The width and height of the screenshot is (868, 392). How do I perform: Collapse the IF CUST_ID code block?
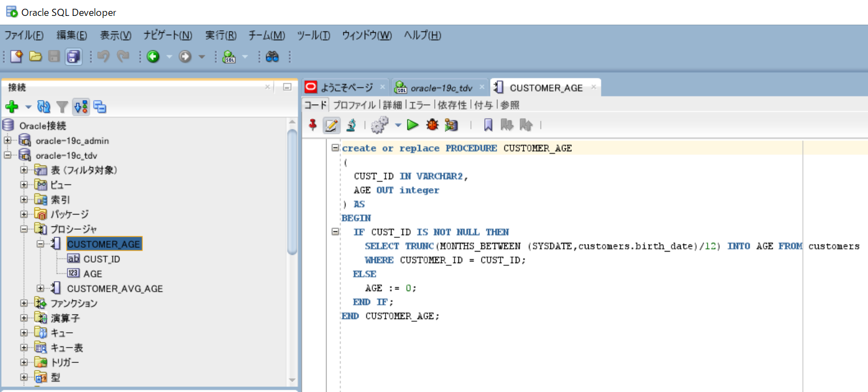pos(335,231)
